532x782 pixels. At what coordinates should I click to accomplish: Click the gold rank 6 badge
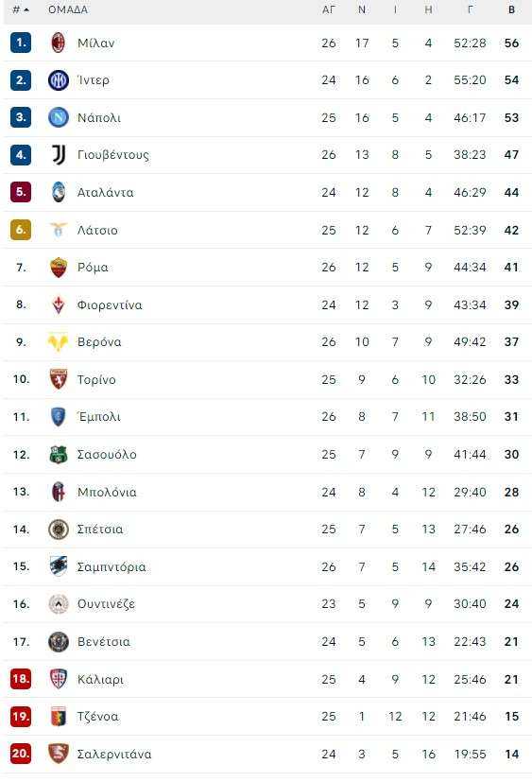[x=21, y=230]
